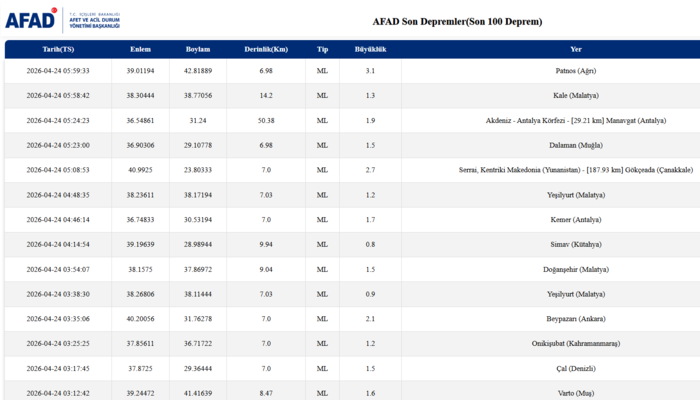
Task: Click the Büyüklük column header
Action: coord(370,49)
